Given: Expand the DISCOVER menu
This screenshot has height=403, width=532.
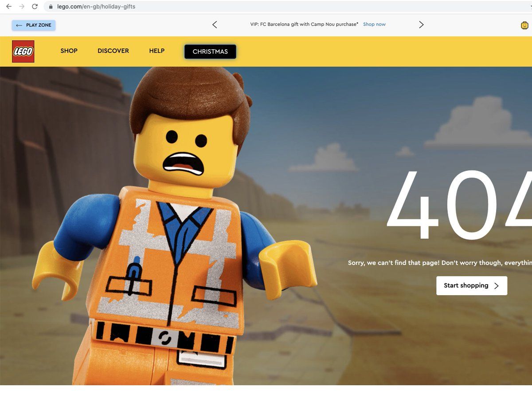Looking at the screenshot, I should 113,51.
